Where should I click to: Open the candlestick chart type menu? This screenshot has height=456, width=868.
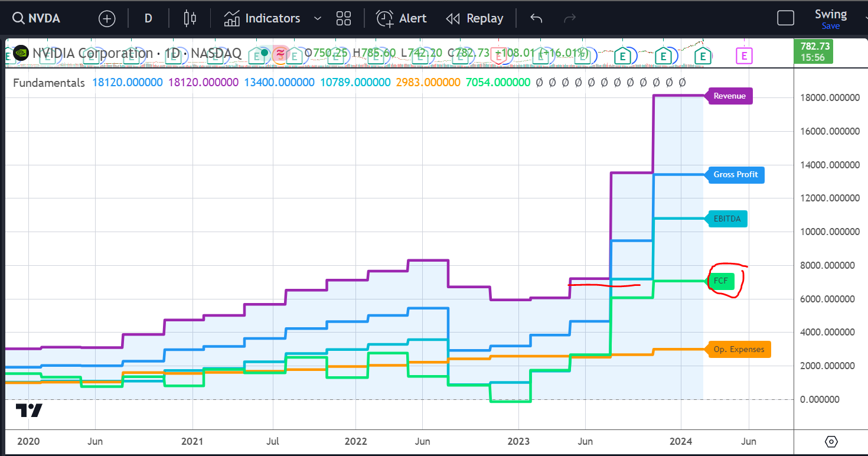190,18
